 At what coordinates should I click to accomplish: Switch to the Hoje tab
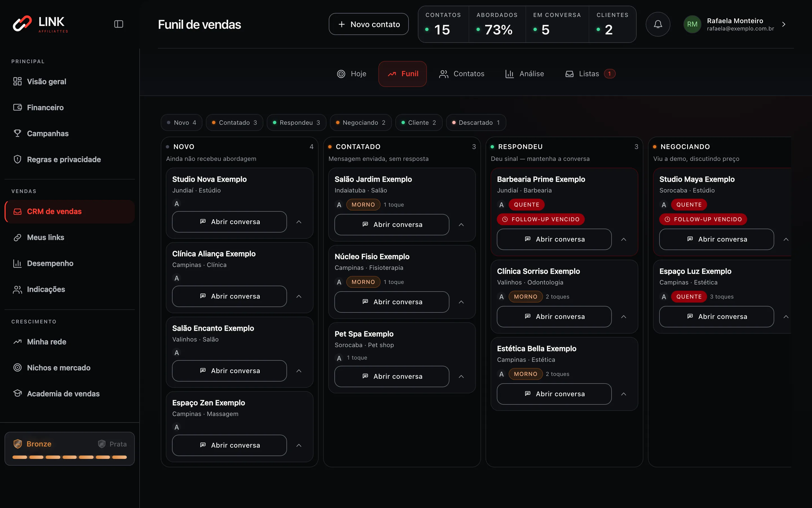pyautogui.click(x=352, y=74)
